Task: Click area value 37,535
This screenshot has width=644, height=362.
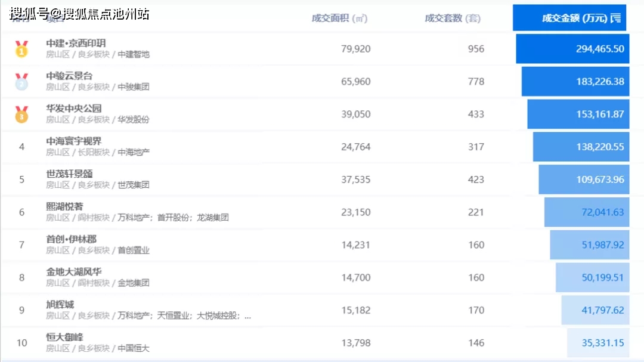Action: pos(355,180)
